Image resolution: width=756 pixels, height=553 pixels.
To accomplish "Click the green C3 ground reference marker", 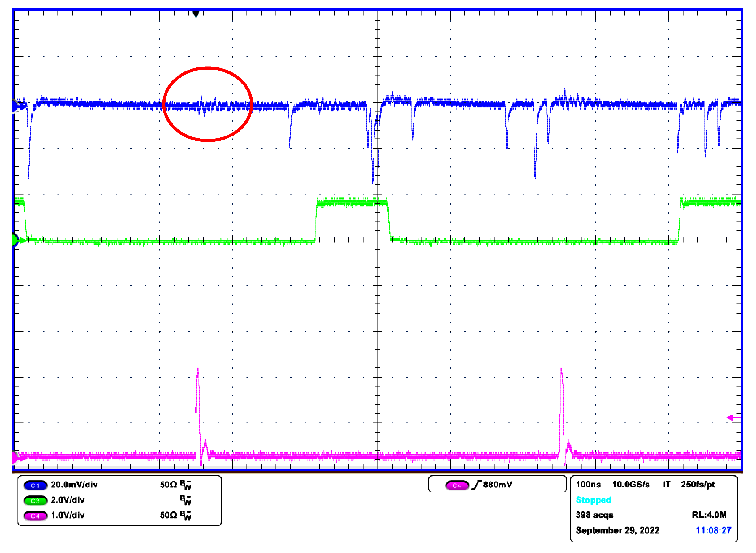I will point(15,240).
